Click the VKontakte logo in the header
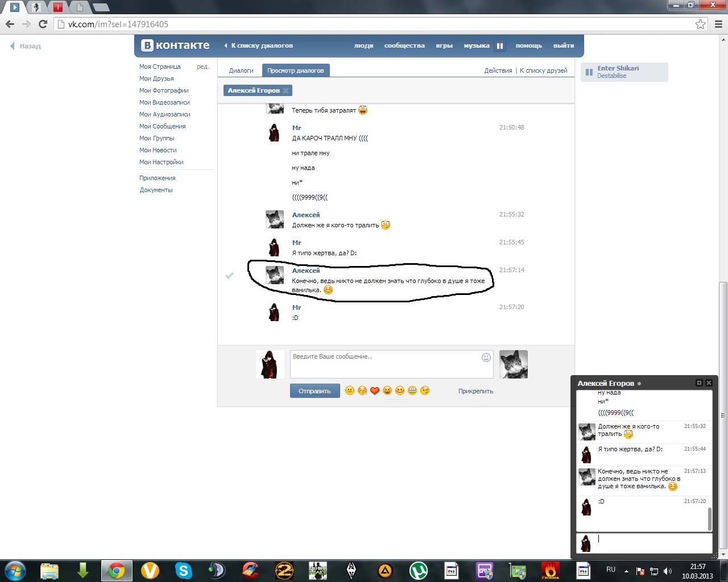This screenshot has height=582, width=728. click(x=176, y=45)
